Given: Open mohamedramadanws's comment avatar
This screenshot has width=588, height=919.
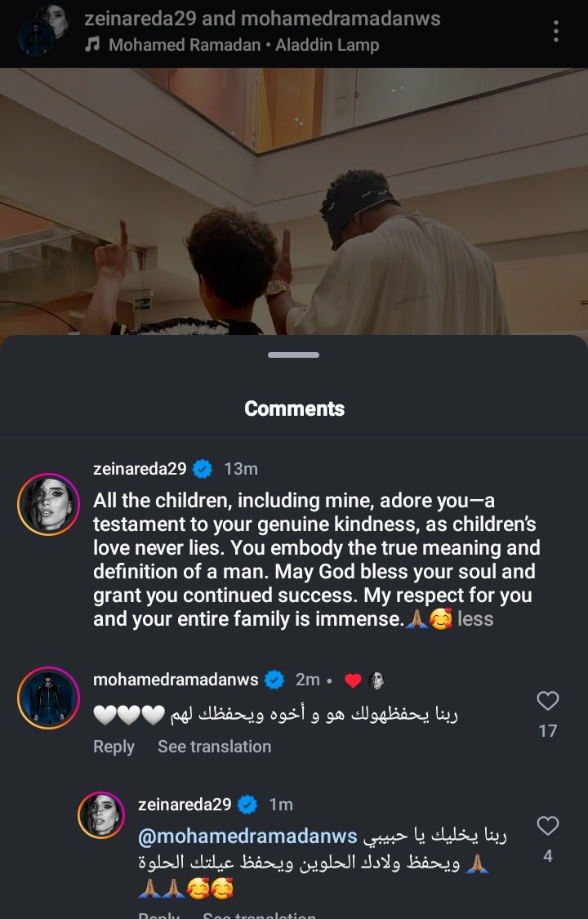Looking at the screenshot, I should click(48, 698).
